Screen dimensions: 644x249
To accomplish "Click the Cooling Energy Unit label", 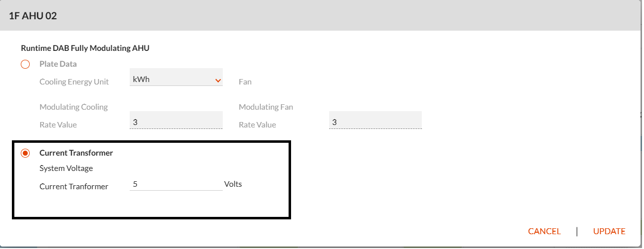I will 74,82.
